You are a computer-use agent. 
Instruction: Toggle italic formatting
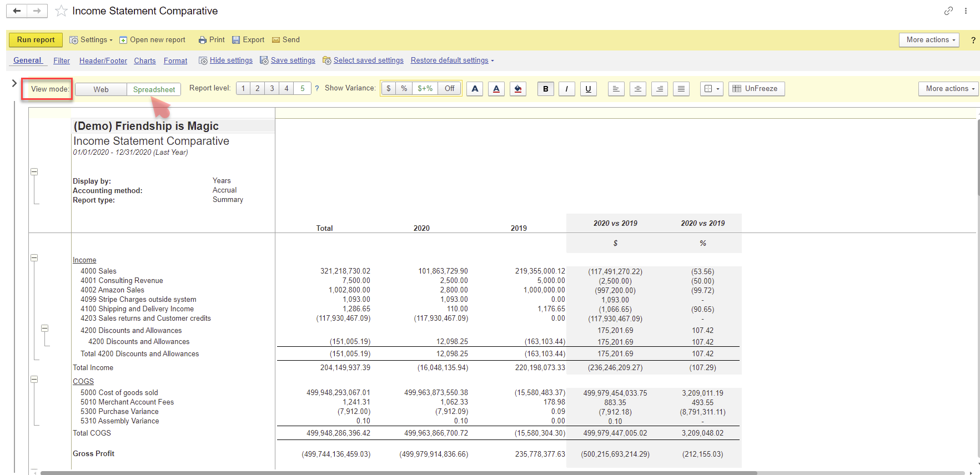click(x=567, y=89)
